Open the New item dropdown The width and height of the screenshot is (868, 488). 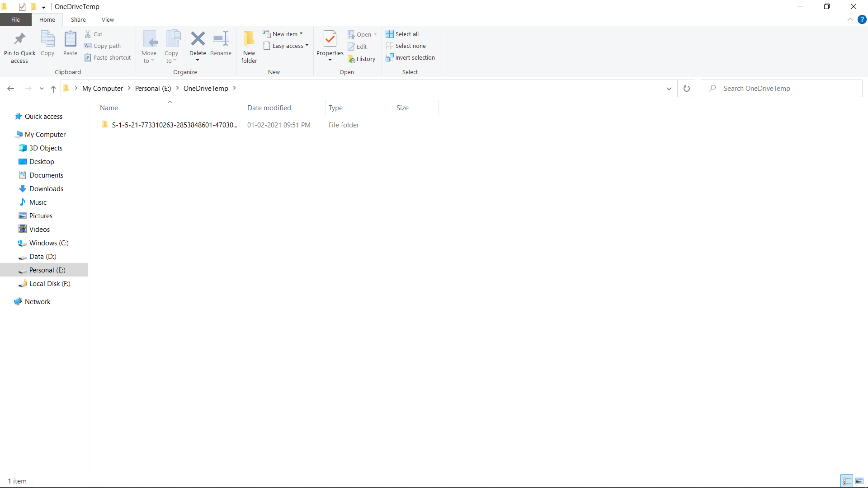283,33
